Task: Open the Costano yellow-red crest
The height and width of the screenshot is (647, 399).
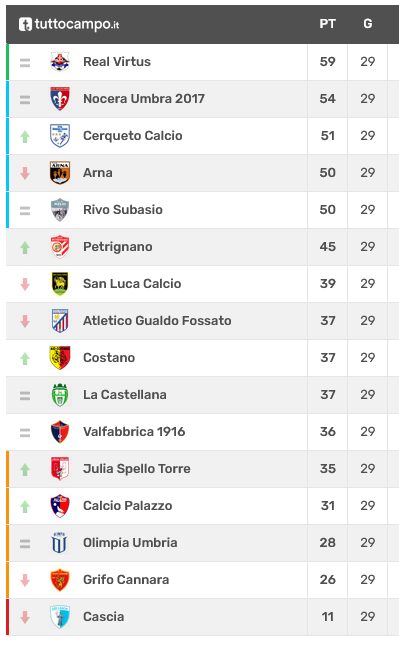Action: pyautogui.click(x=60, y=357)
